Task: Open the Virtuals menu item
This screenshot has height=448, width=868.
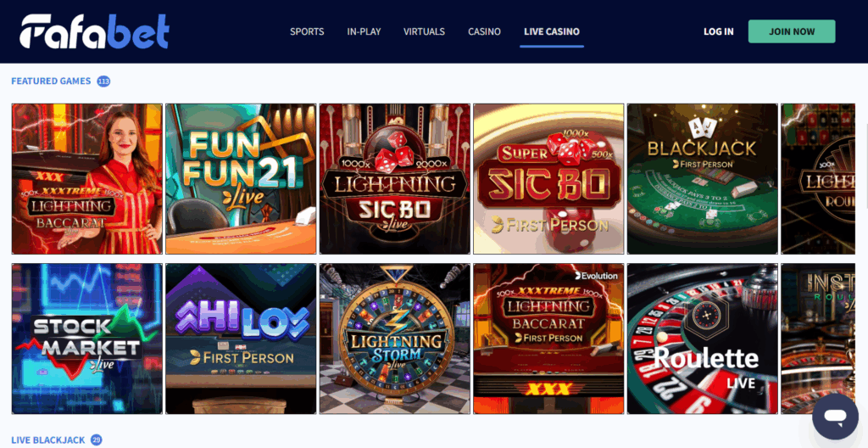Action: [x=424, y=31]
